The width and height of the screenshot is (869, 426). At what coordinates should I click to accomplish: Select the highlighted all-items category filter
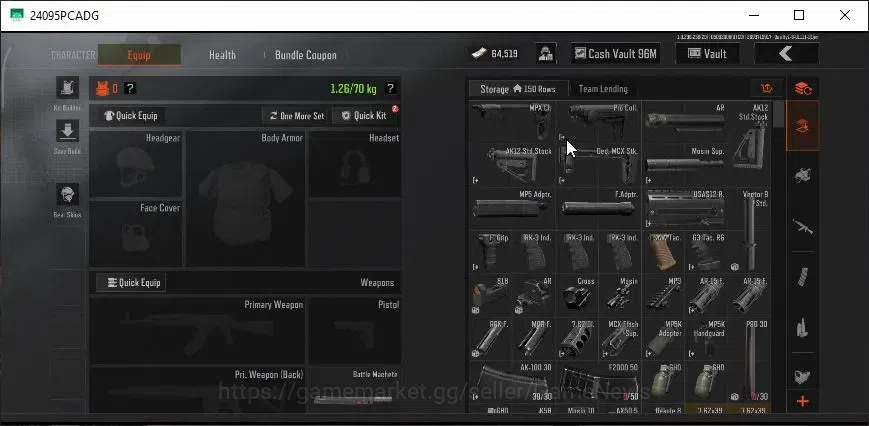coord(802,126)
